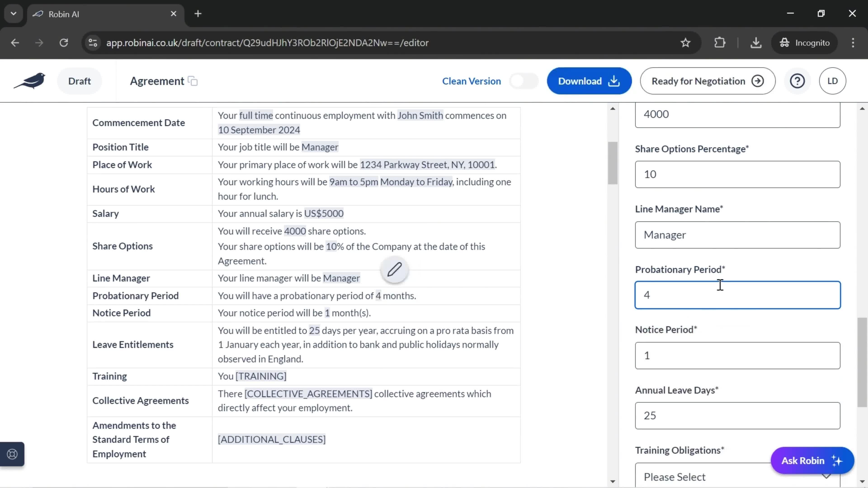Click the Robin AI bird logo icon
868x488 pixels.
[30, 80]
